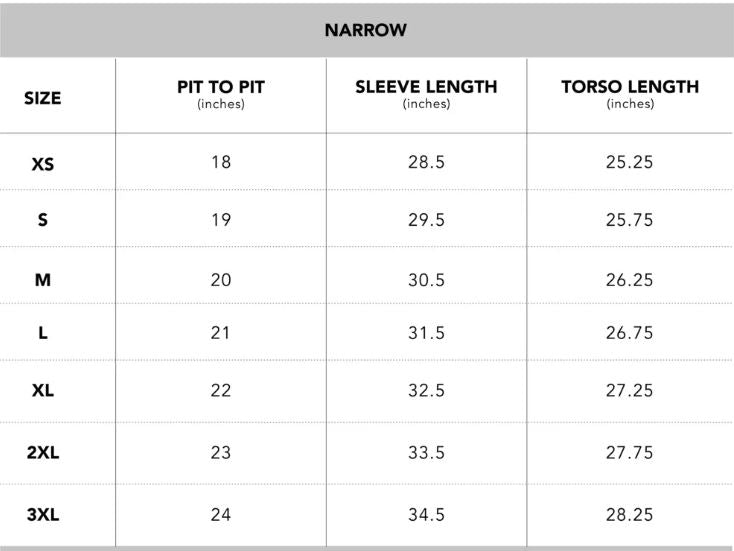Click the pit to pit value 24

pos(221,516)
